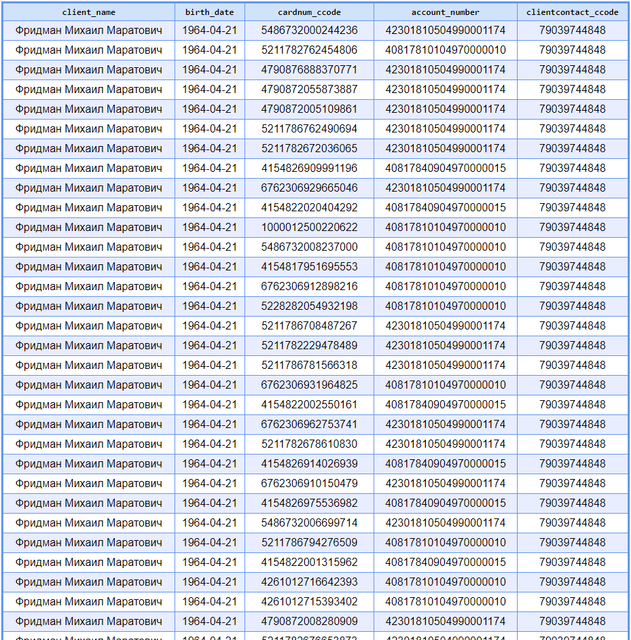Select card number cell 4790872008280909
Viewport: 631px width, 640px height.
[x=309, y=621]
